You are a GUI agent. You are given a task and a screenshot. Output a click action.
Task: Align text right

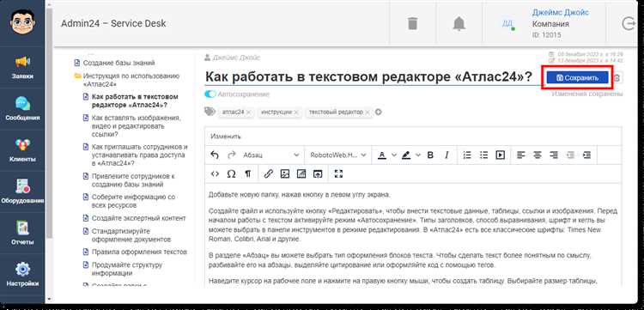(x=554, y=155)
